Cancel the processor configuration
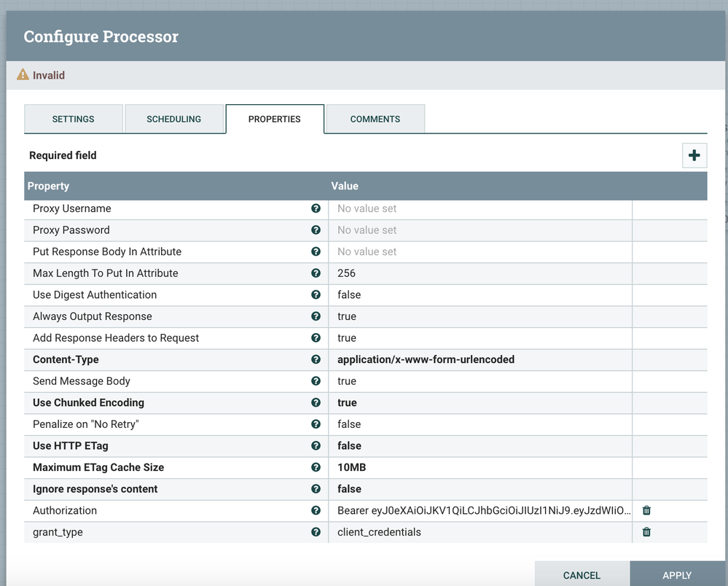This screenshot has height=586, width=728. tap(582, 575)
